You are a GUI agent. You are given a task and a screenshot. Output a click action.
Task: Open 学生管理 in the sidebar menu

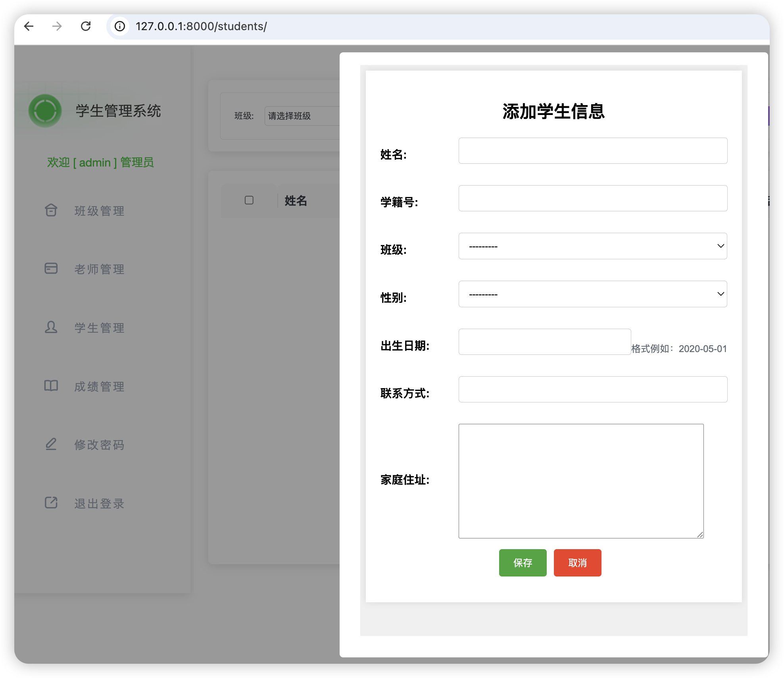point(99,328)
